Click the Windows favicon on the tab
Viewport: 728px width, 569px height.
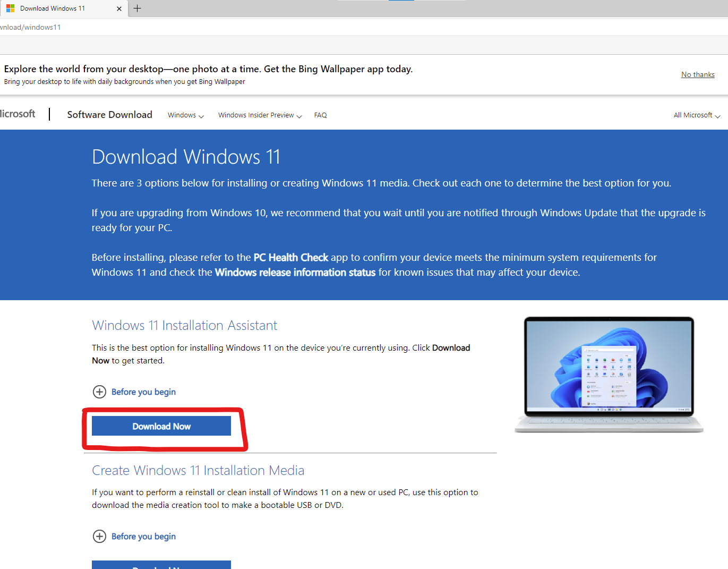pyautogui.click(x=11, y=9)
